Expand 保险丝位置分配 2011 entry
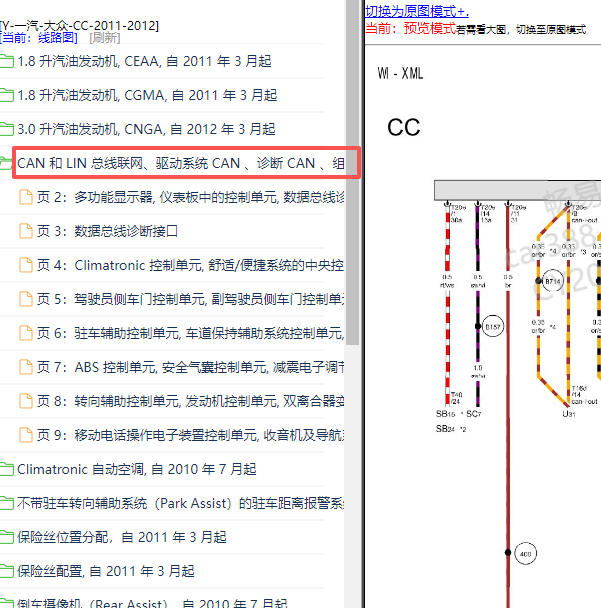Image resolution: width=601 pixels, height=608 pixels. pos(122,537)
